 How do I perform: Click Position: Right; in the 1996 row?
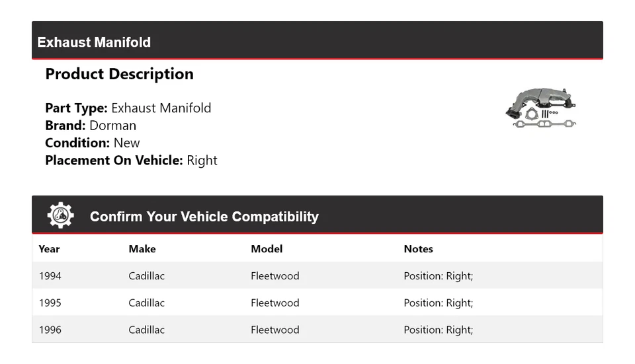[x=438, y=330]
